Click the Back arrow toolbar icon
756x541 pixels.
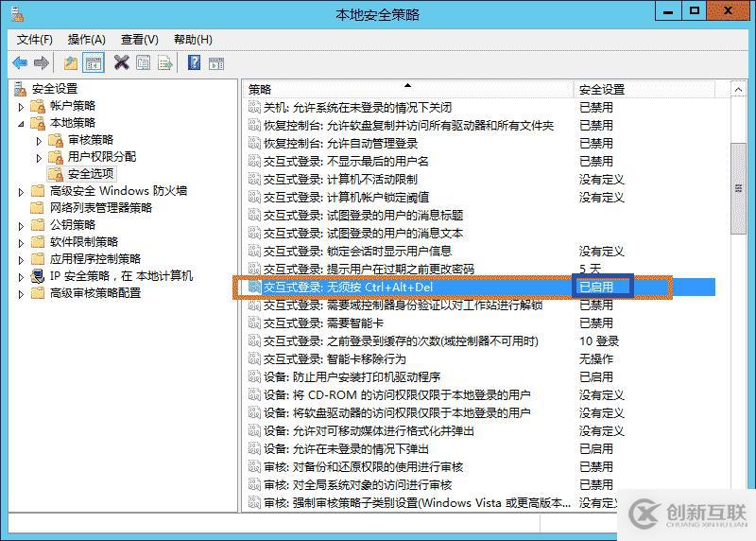(x=20, y=63)
